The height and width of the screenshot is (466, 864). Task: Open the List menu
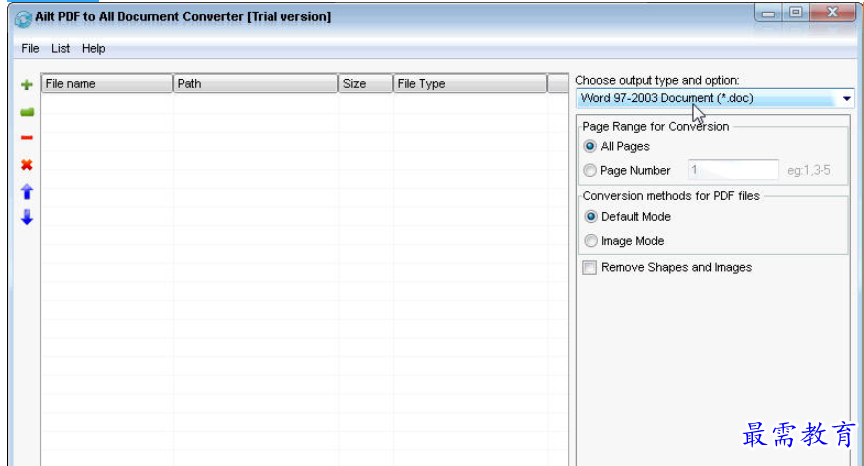click(x=61, y=48)
